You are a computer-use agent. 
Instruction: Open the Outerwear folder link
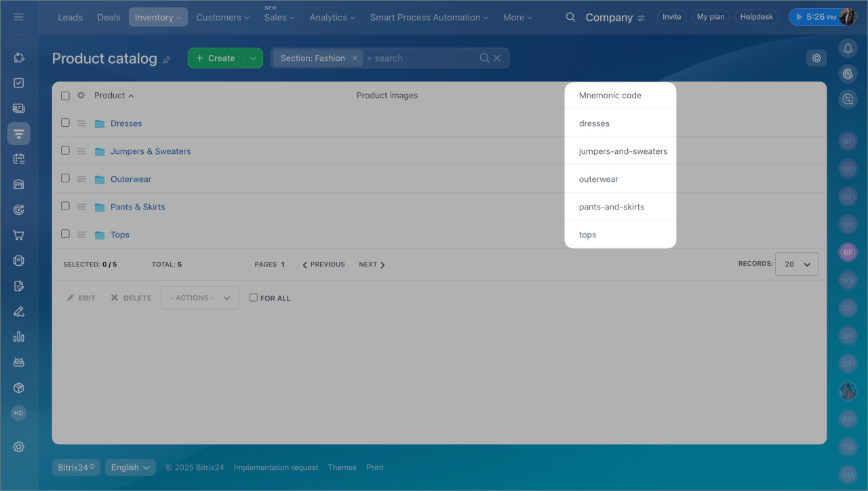click(131, 179)
